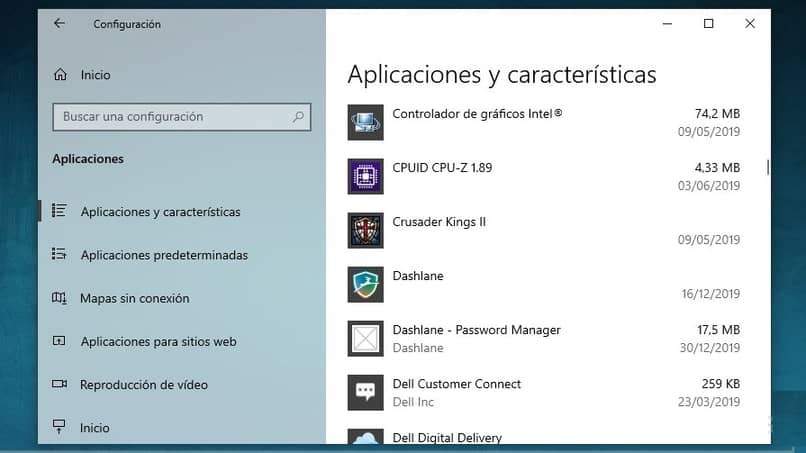Click the search magnifier icon
The image size is (806, 453).
tap(298, 117)
